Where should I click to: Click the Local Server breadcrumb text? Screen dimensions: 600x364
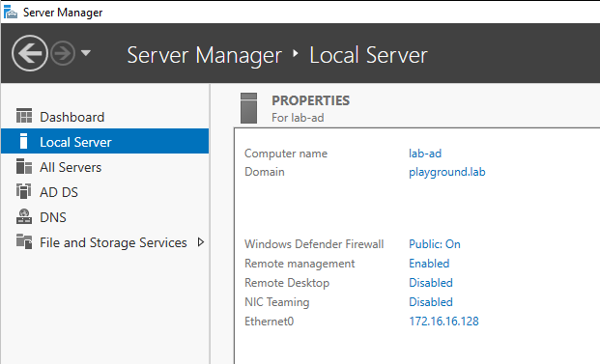pyautogui.click(x=368, y=55)
